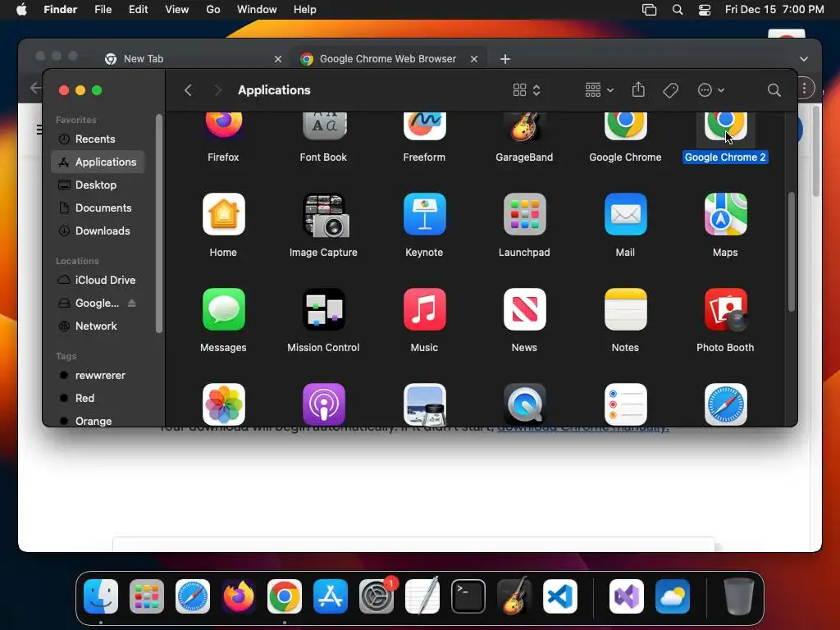Select Launchpad in the Applications folder

coord(524,214)
